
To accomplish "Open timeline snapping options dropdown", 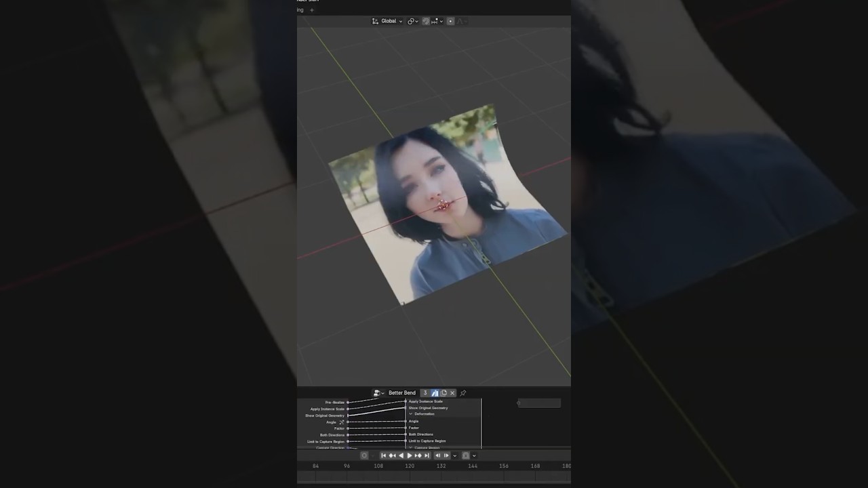I will [x=474, y=455].
